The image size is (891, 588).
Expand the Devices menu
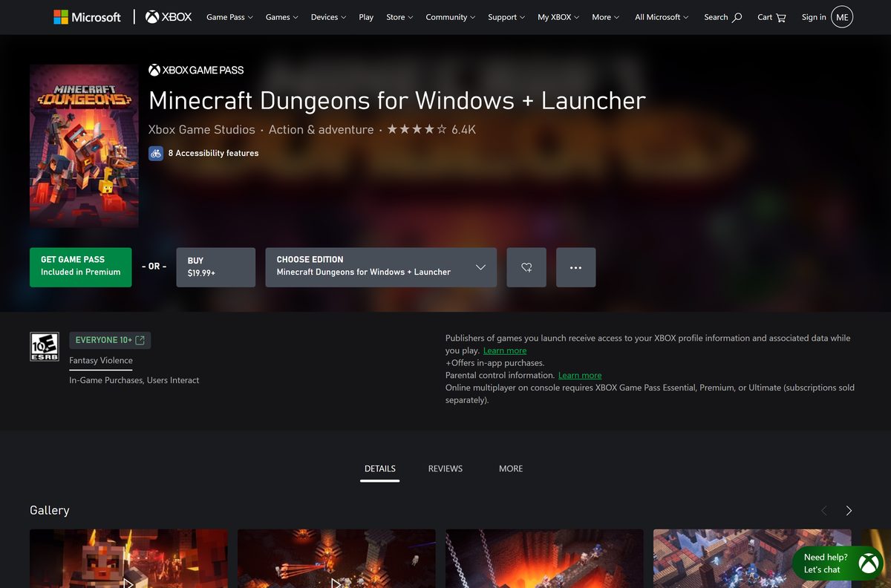(x=329, y=17)
